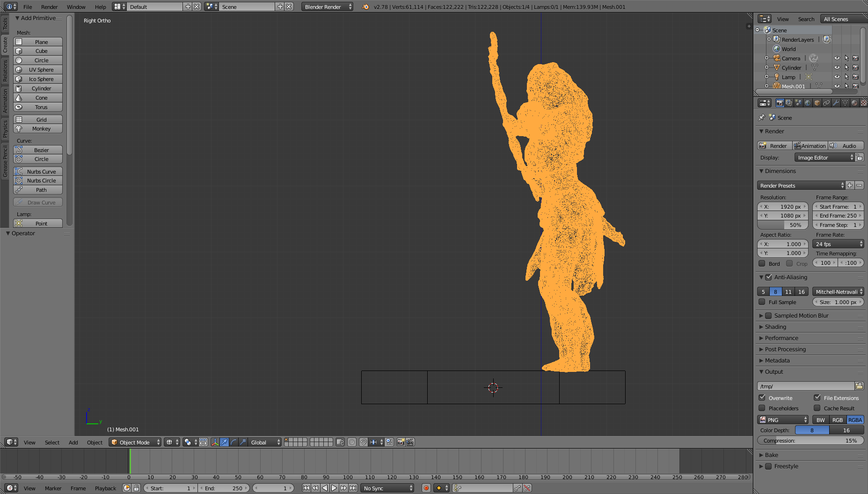
Task: Open the Render Presets dropdown
Action: pos(801,186)
